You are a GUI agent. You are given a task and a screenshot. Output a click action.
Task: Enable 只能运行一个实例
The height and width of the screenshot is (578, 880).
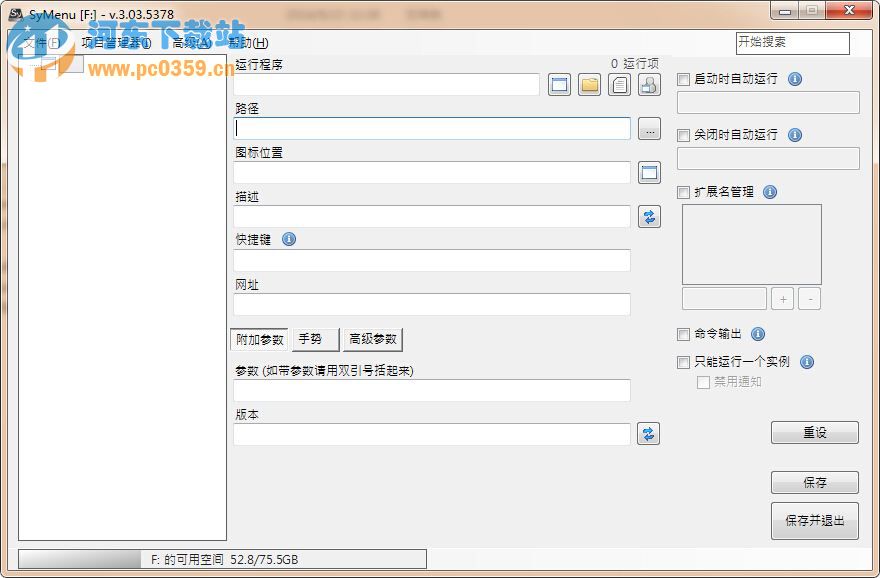coord(684,362)
